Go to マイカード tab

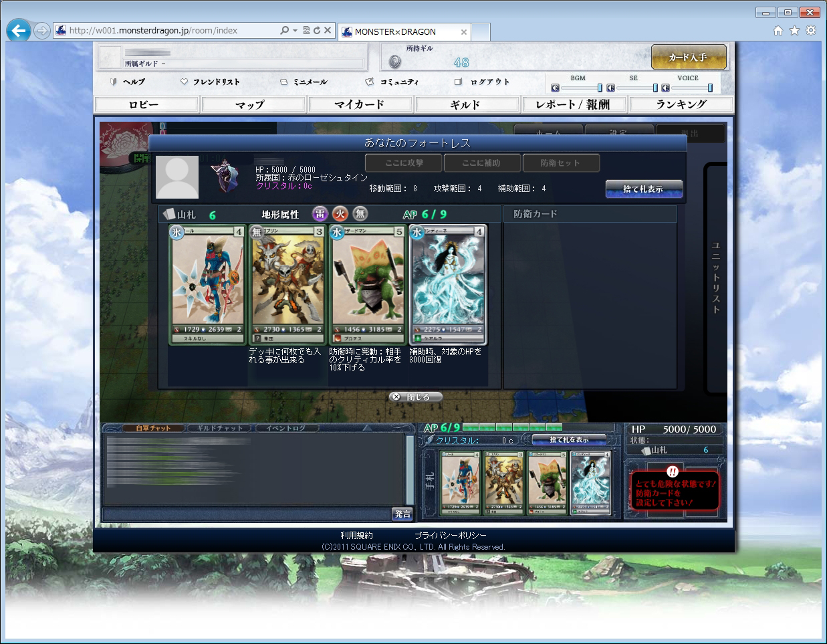[360, 104]
